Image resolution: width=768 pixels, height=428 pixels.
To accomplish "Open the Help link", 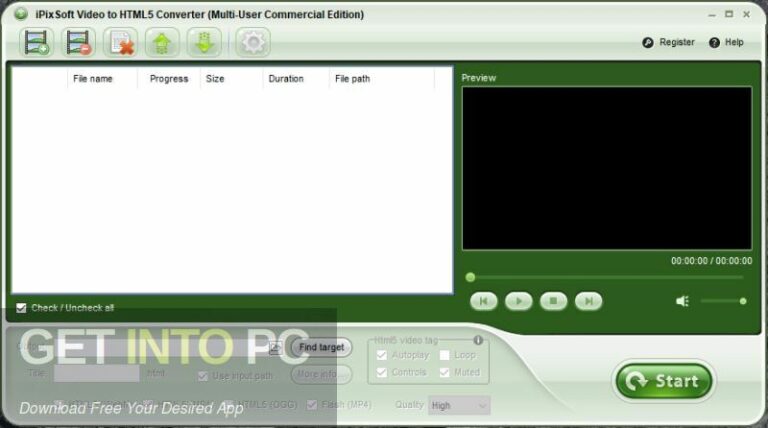I will click(x=734, y=43).
